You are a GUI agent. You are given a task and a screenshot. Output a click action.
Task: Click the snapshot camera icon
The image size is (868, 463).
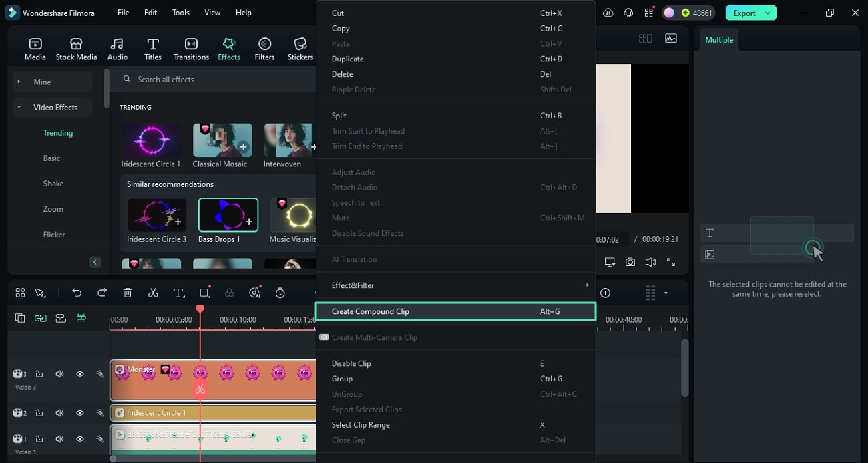[630, 262]
